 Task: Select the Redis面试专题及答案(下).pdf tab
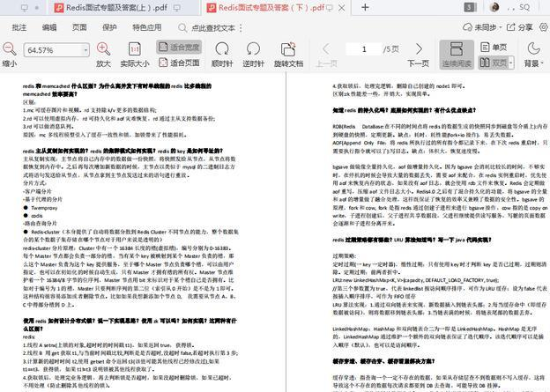click(271, 7)
